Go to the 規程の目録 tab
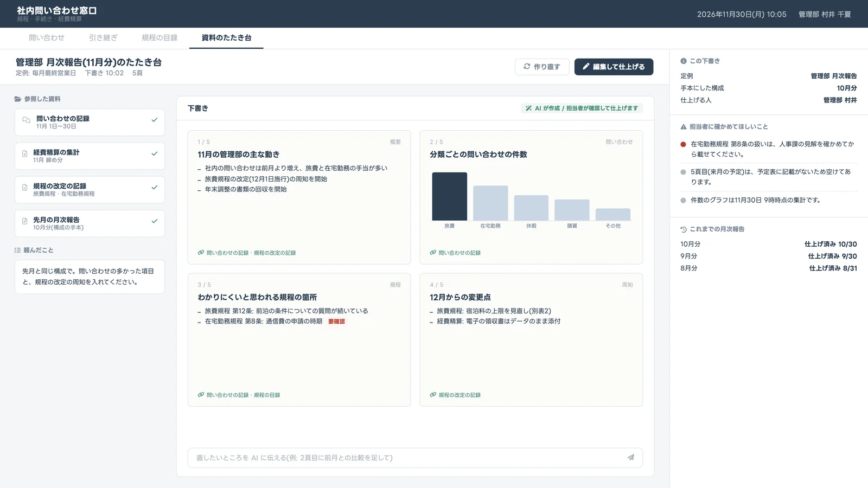The image size is (868, 488). [159, 38]
